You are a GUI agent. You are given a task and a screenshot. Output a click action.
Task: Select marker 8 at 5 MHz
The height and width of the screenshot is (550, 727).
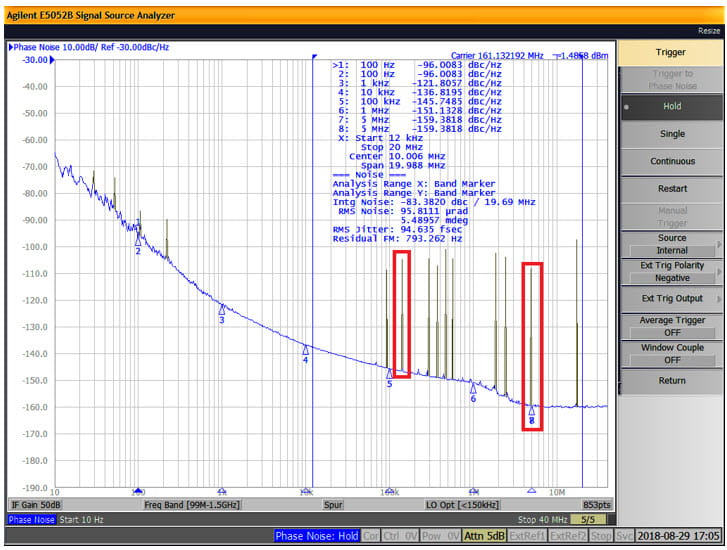532,411
